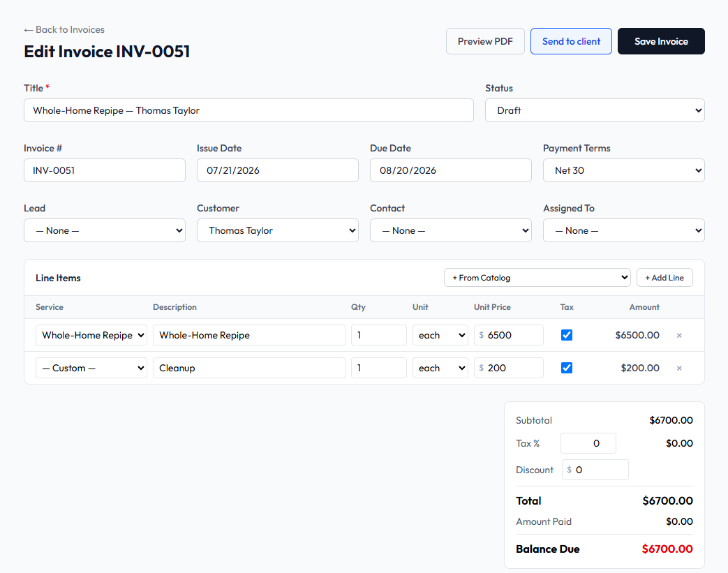
Task: Untick the tax checkbox for Whole-Home Repipe
Action: click(x=567, y=335)
